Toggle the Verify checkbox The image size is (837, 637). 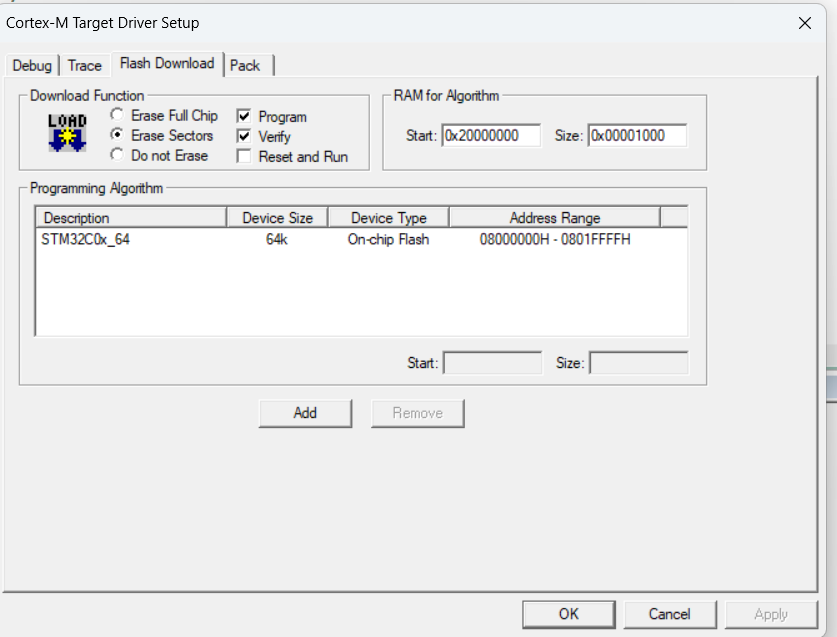pyautogui.click(x=244, y=136)
